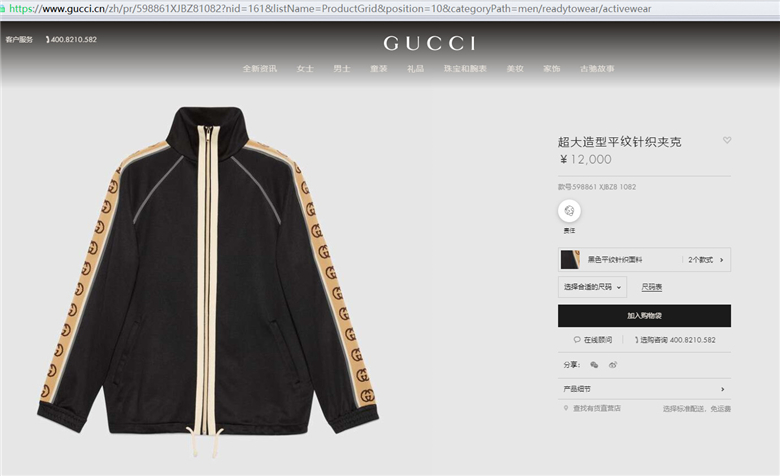Select the 黑色平纹针织面料 color swatch
780x476 pixels.
point(570,260)
